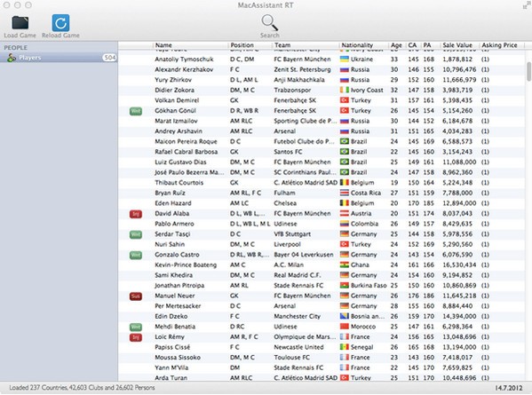Click sale value 16,530,434
This screenshot has height=395, width=532.
[459, 265]
